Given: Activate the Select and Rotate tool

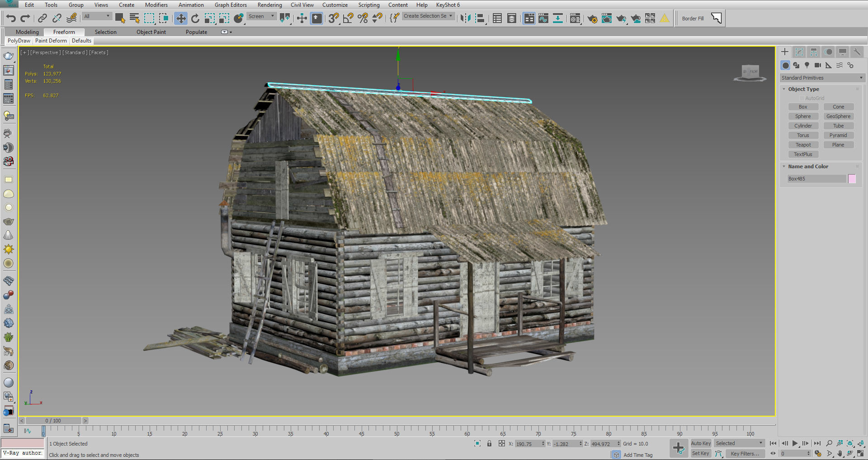Looking at the screenshot, I should (195, 18).
